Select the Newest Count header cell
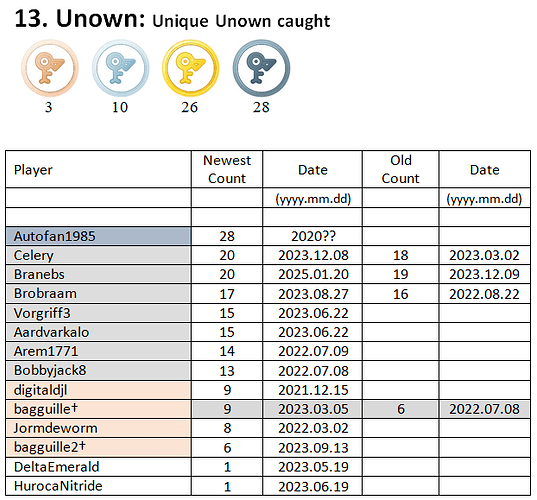Viewport: 537px width, 500px height. (227, 169)
